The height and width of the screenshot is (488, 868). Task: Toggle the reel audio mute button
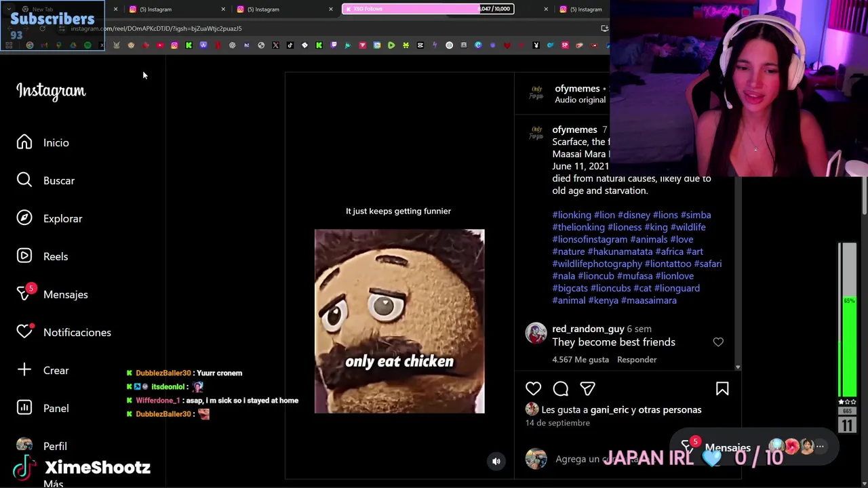[496, 461]
